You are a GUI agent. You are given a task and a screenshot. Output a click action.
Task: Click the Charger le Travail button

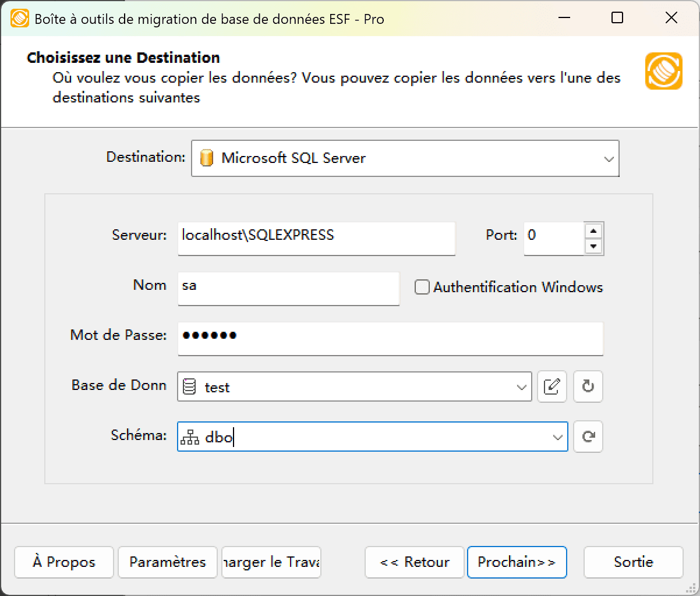coord(271,562)
